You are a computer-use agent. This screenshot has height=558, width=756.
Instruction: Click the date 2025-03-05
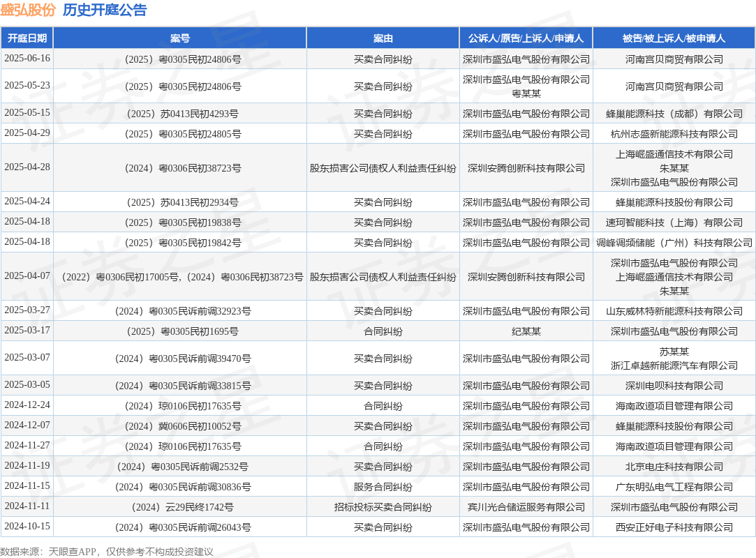point(27,384)
